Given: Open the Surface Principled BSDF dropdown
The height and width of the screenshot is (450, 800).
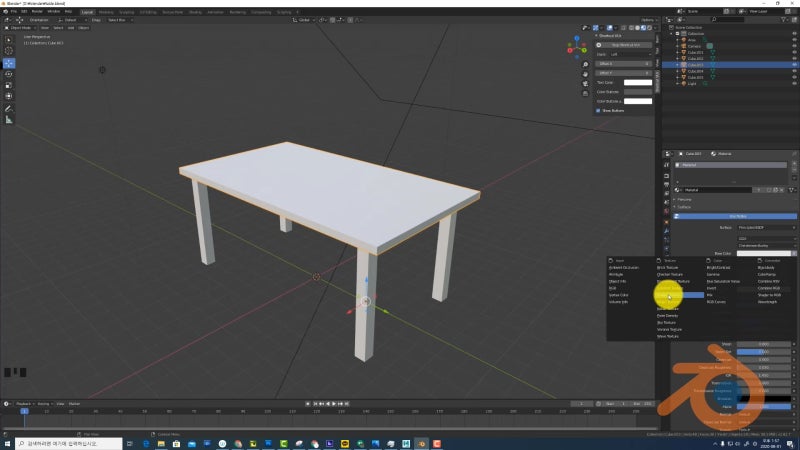Looking at the screenshot, I should (x=766, y=228).
